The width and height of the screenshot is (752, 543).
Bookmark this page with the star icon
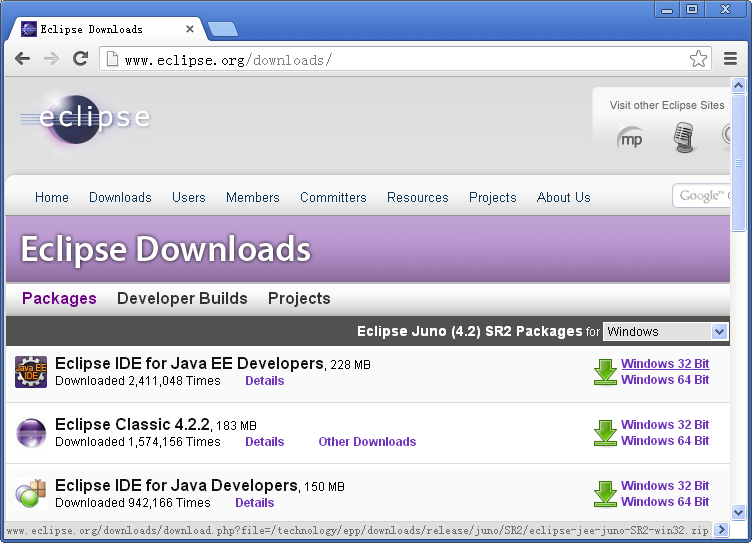coord(698,59)
